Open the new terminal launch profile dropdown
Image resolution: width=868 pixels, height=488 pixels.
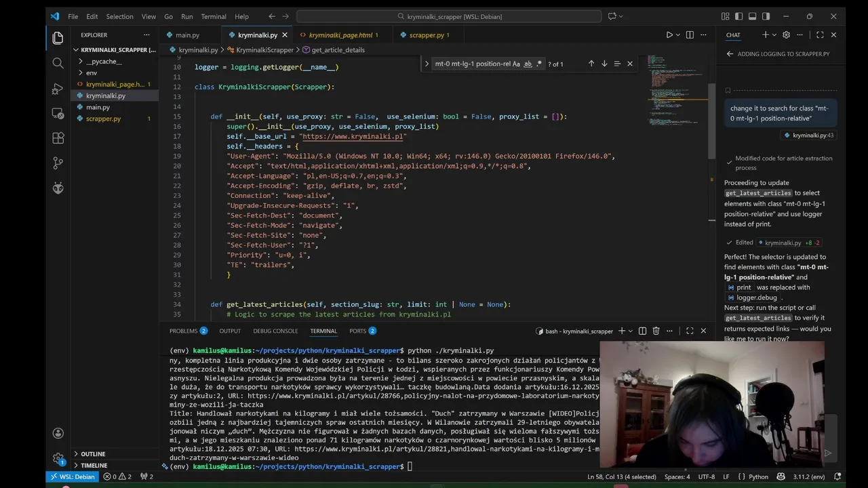pos(631,331)
